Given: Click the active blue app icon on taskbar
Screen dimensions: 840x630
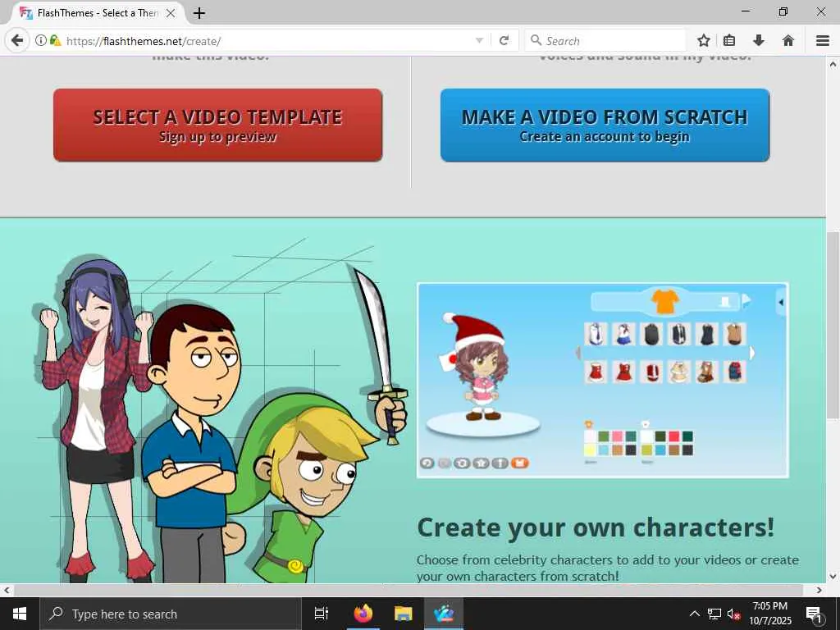Looking at the screenshot, I should [444, 614].
